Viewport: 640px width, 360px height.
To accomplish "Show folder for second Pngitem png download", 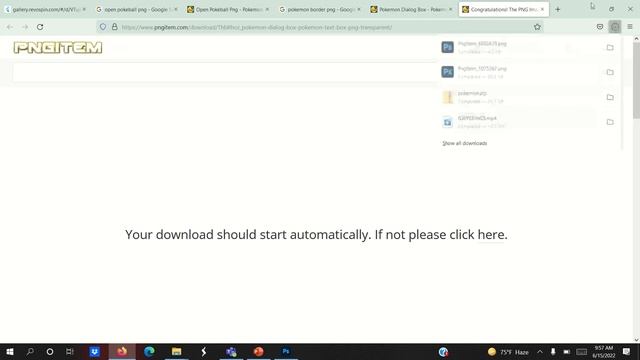I will tap(610, 72).
